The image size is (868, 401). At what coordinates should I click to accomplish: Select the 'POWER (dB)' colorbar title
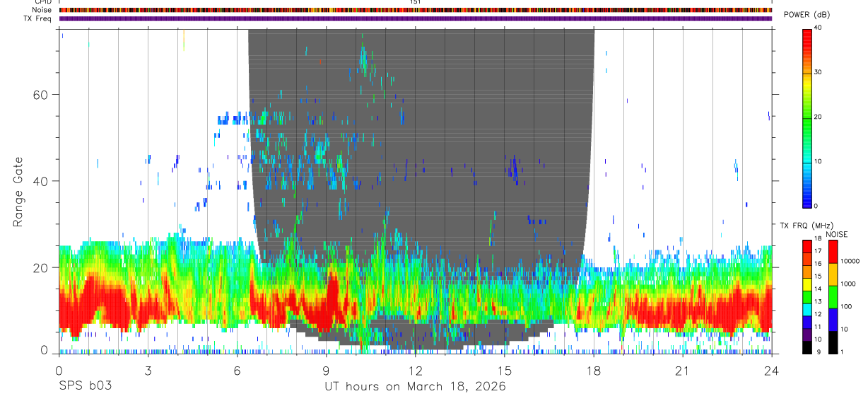(x=806, y=16)
